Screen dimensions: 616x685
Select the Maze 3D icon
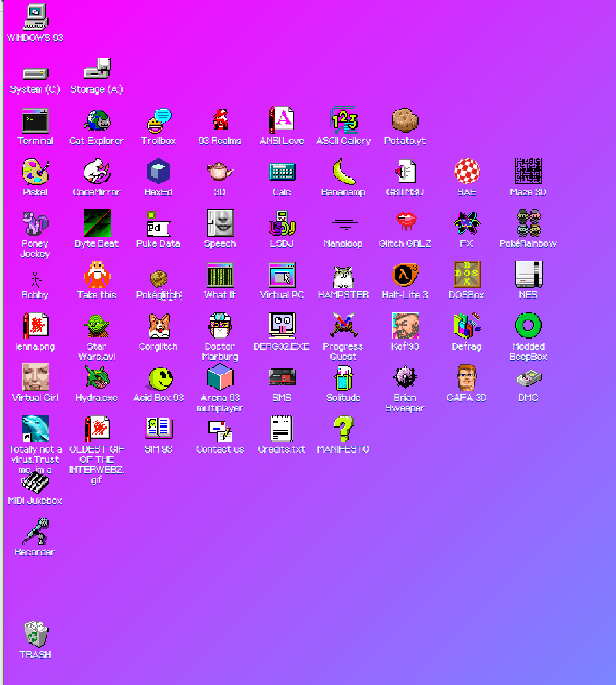coord(528,172)
